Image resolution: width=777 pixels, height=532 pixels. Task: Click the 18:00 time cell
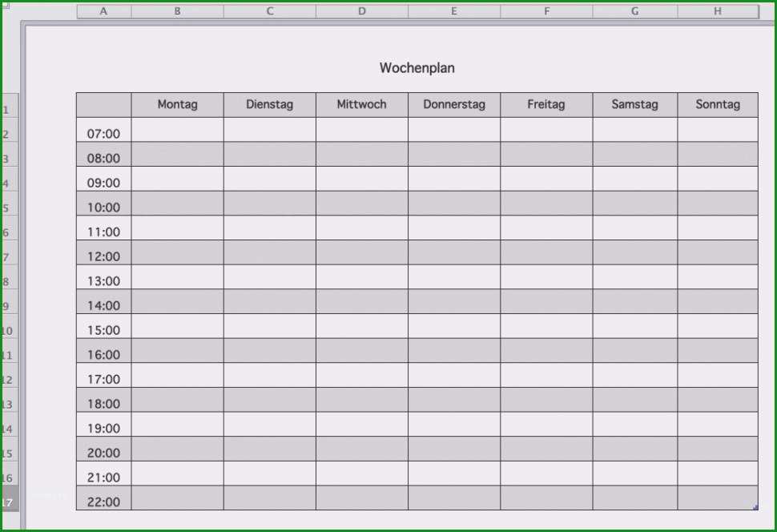coord(103,400)
